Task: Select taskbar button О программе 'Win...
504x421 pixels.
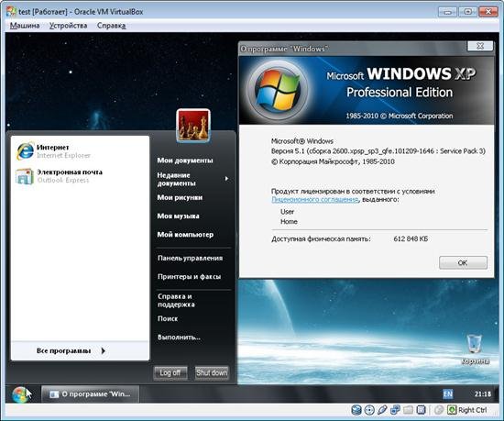Action: click(90, 394)
